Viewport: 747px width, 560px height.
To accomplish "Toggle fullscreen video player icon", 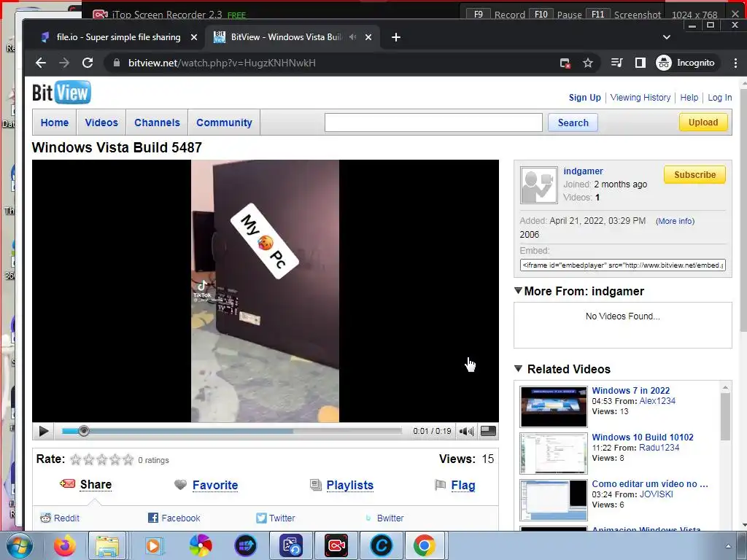I will 488,431.
